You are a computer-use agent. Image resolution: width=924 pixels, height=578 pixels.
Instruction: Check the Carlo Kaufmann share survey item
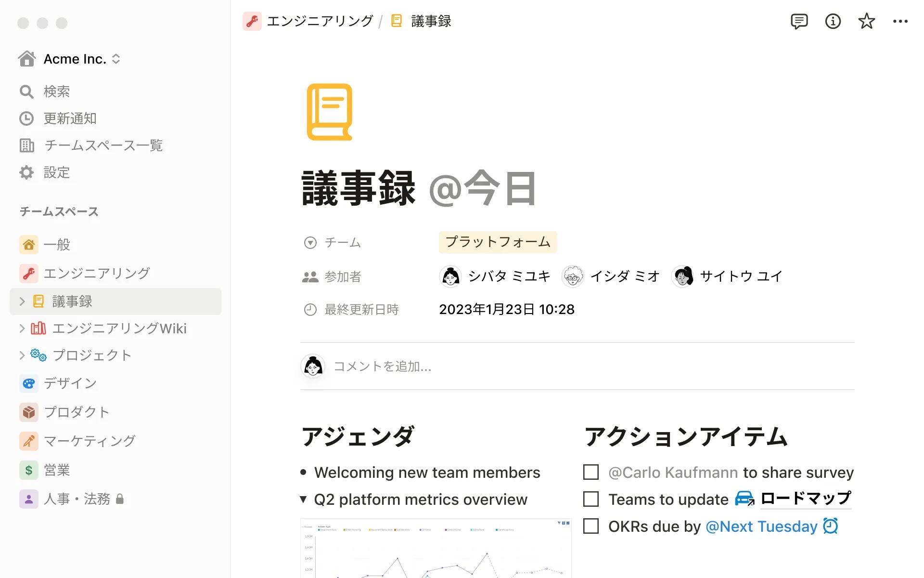591,472
